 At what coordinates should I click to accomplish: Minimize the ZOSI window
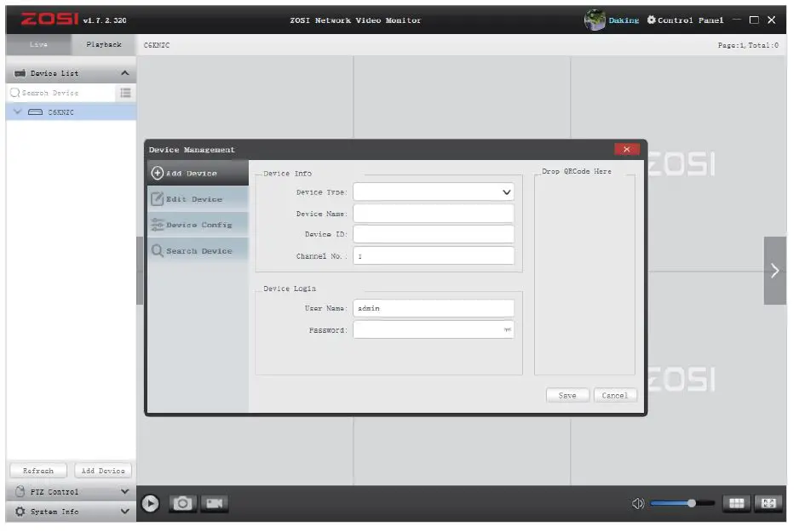(x=737, y=20)
